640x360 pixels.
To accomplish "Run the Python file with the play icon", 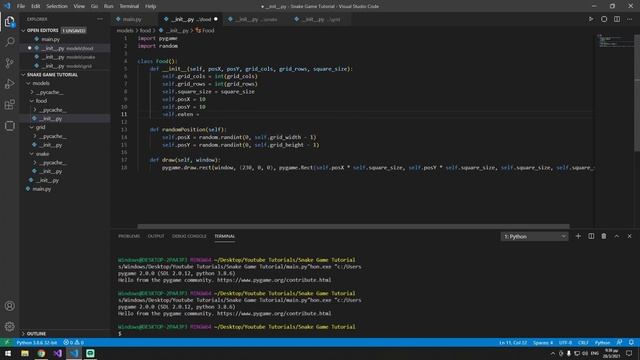I will tap(591, 19).
